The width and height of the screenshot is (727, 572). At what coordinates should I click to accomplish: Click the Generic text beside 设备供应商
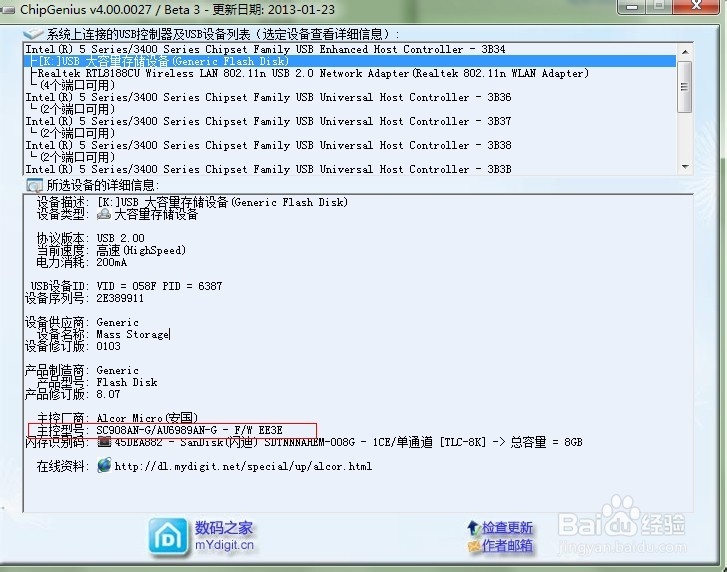click(x=117, y=322)
